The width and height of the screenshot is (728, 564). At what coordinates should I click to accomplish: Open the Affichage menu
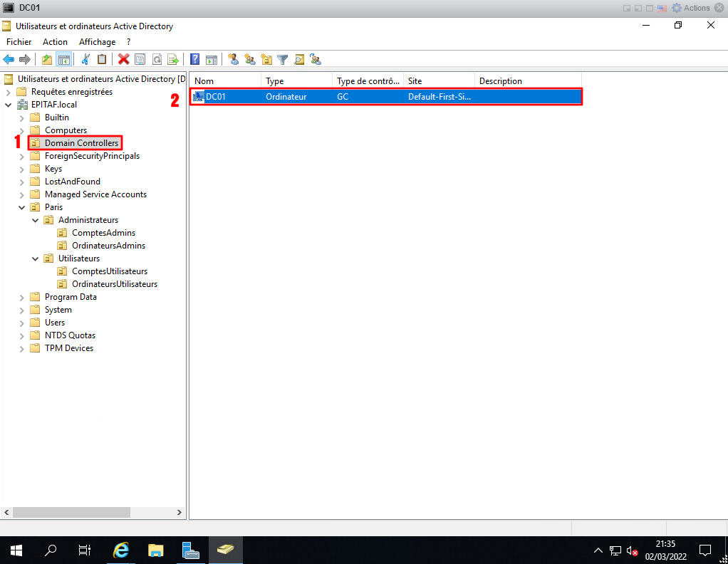[97, 42]
